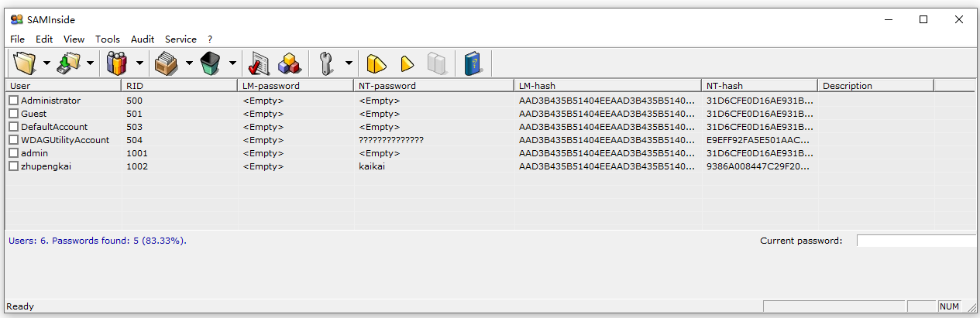Click RID value 1002
The height and width of the screenshot is (318, 980).
click(x=136, y=166)
